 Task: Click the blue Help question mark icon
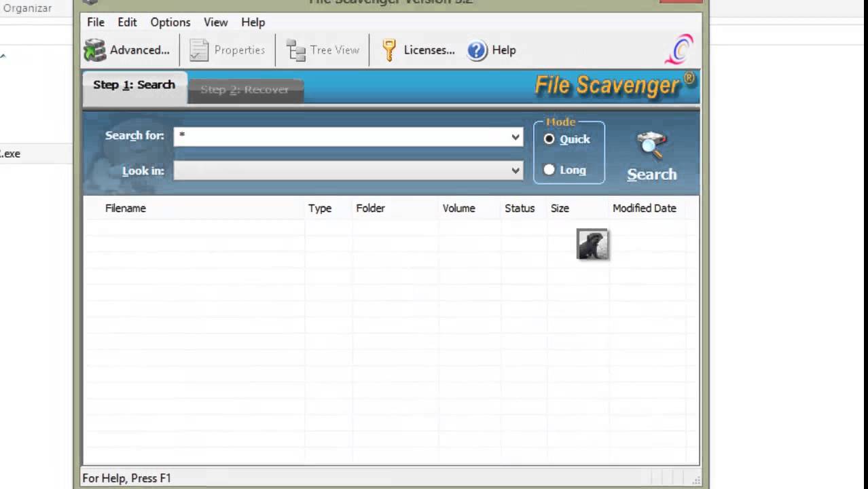477,50
